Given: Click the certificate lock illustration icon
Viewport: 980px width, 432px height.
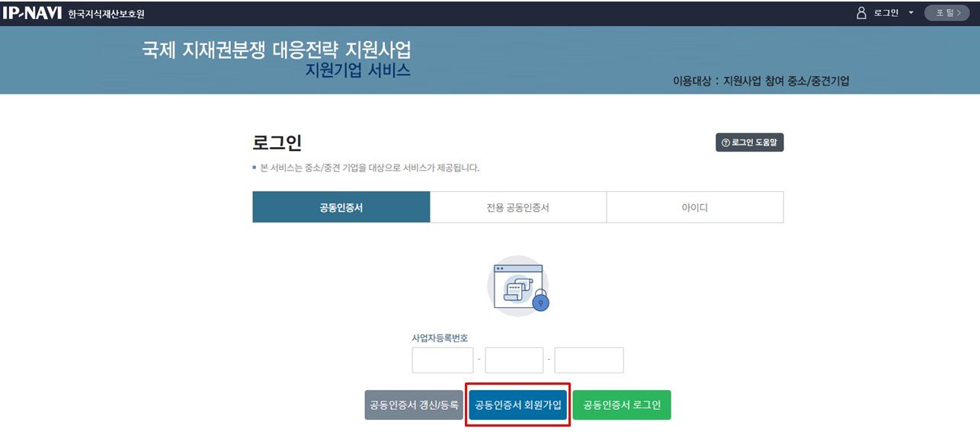Looking at the screenshot, I should (518, 286).
